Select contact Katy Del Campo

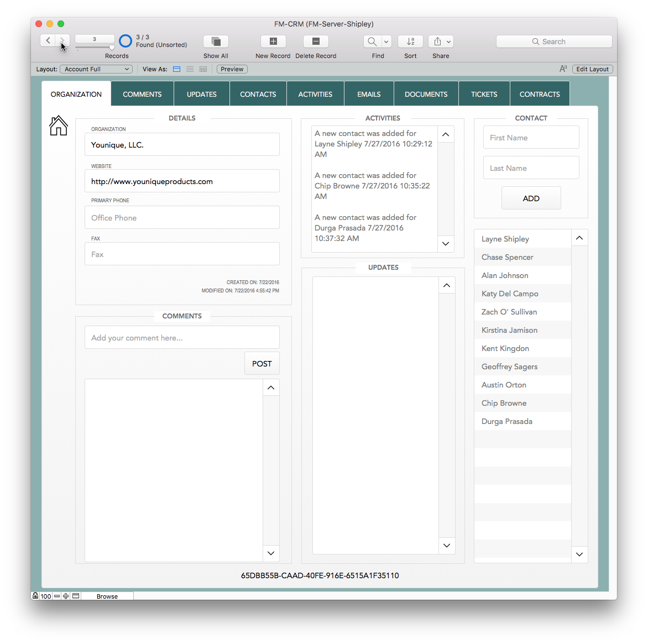click(x=523, y=294)
